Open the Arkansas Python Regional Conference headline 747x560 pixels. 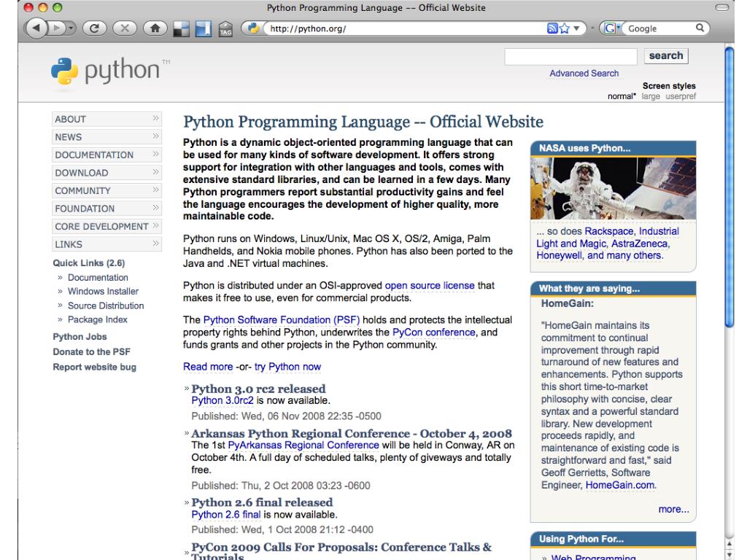coord(352,434)
